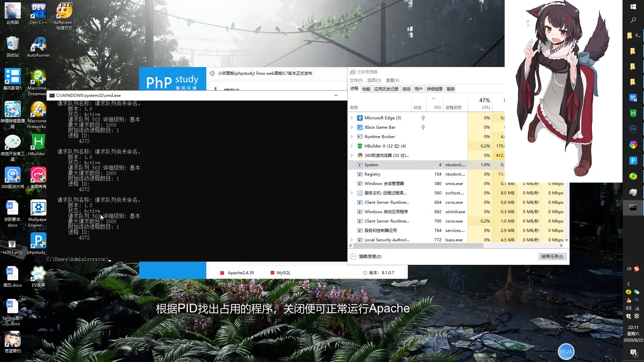Viewport: 644px width, 362px height.
Task: Open the 服务 tab in Task Manager
Action: click(451, 89)
